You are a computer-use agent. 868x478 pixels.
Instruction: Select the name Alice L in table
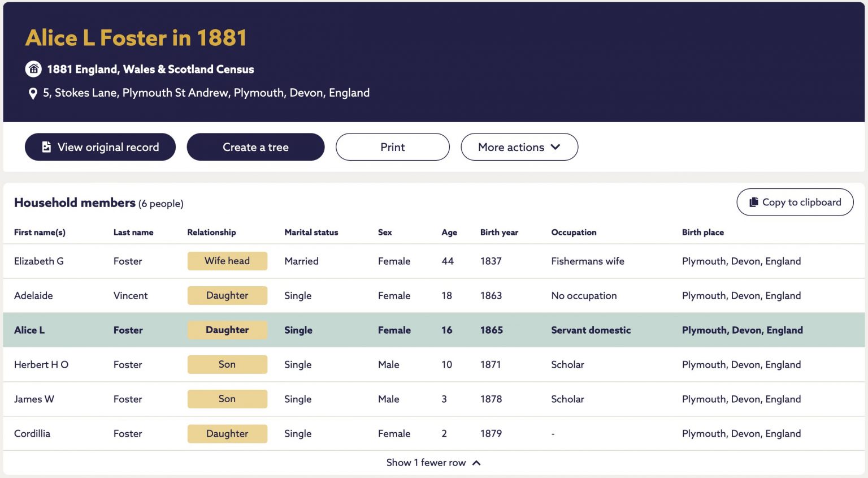[29, 330]
